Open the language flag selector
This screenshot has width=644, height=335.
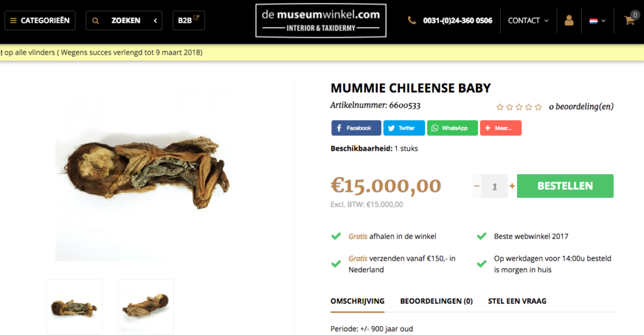point(597,21)
